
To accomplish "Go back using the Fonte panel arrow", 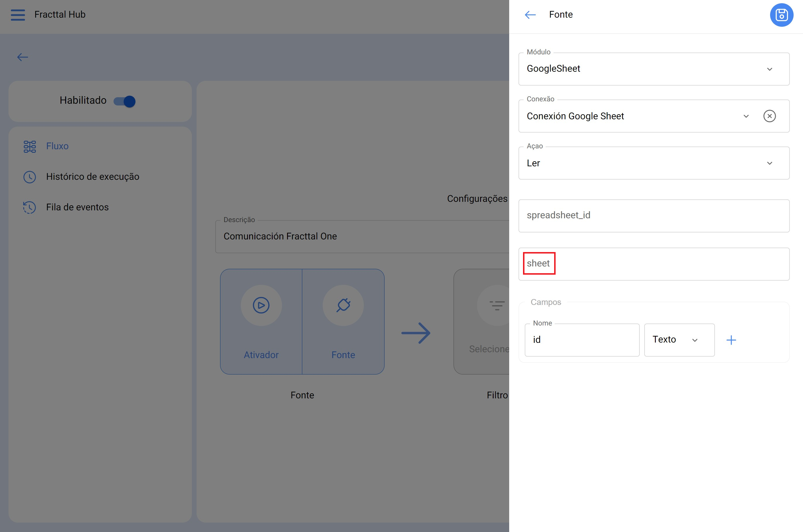I will pyautogui.click(x=530, y=15).
